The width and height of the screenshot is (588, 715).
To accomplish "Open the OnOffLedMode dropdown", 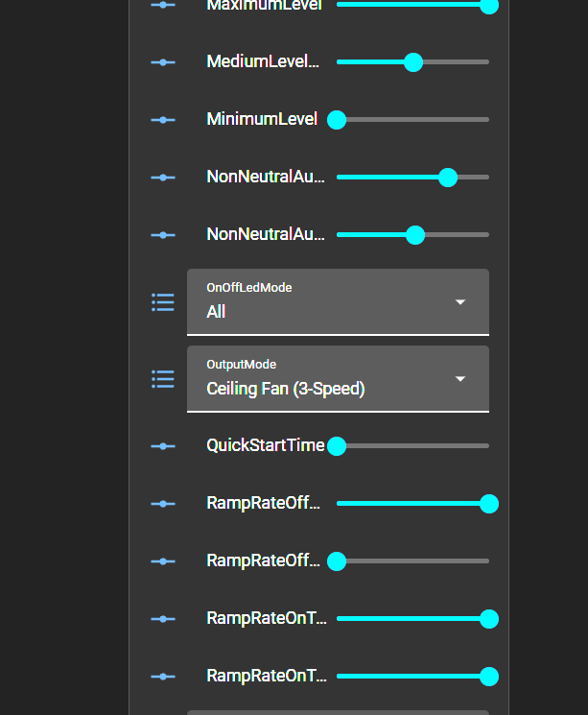I will [338, 302].
